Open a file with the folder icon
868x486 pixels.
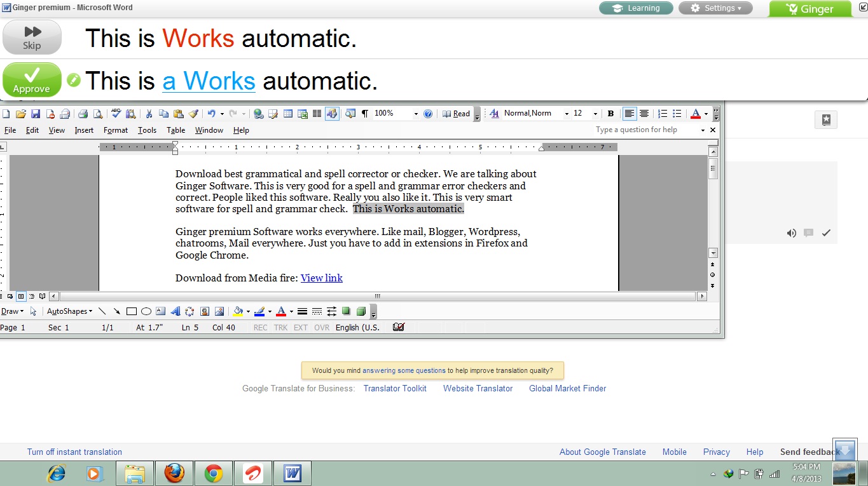[x=21, y=114]
